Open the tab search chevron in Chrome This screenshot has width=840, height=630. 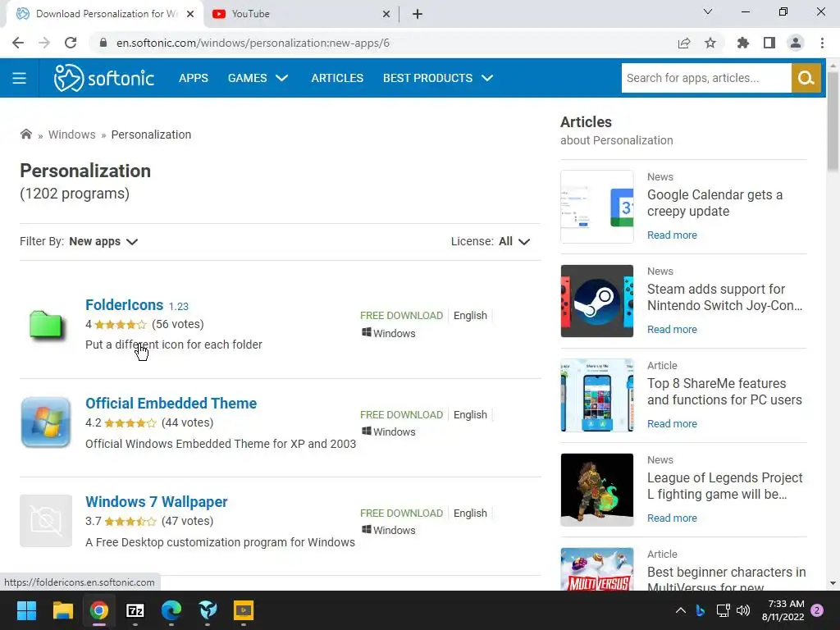coord(708,11)
